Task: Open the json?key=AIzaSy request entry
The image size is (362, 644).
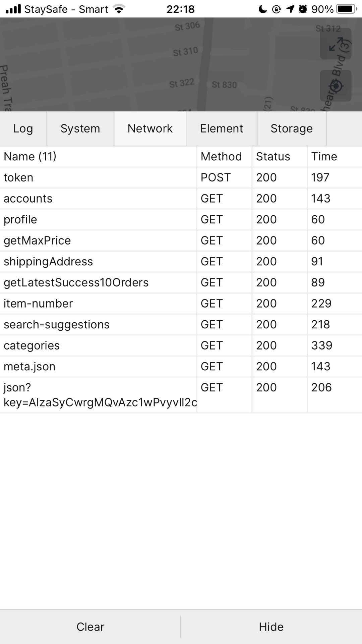Action: click(181, 395)
